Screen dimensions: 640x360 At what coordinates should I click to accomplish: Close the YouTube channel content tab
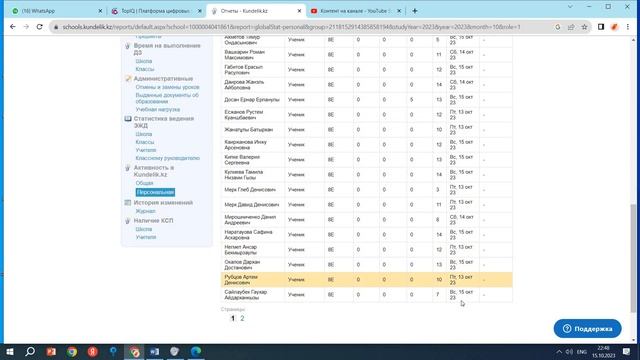(399, 11)
